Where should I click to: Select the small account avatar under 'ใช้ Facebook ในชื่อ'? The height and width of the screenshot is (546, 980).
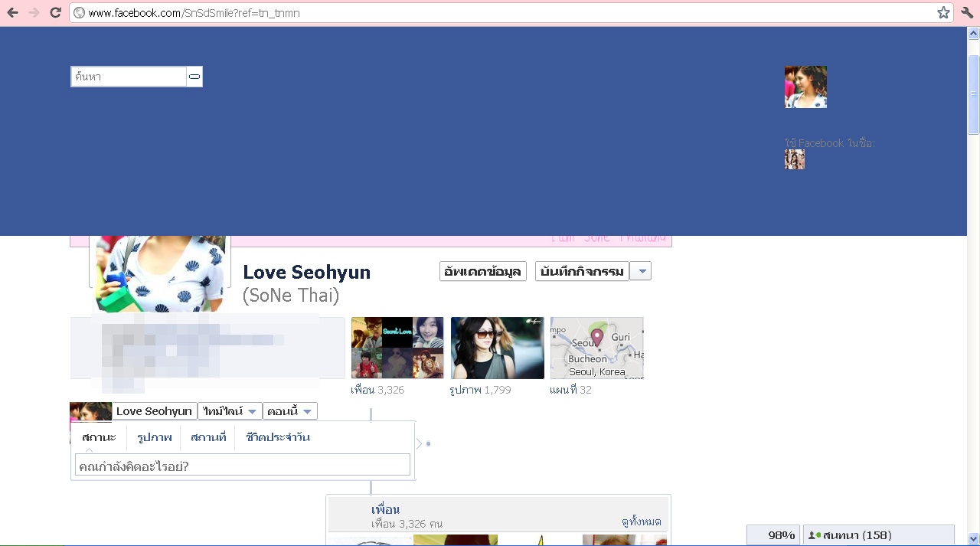[795, 159]
